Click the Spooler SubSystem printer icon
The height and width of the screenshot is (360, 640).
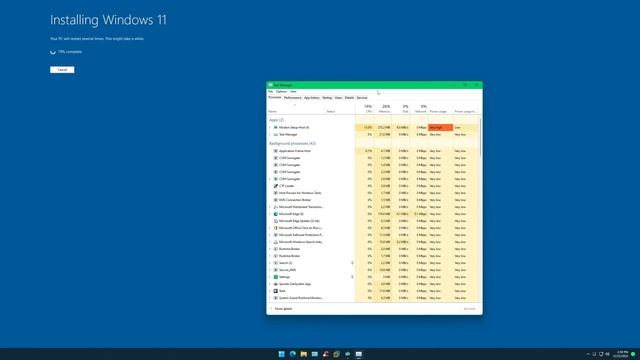[x=276, y=284]
